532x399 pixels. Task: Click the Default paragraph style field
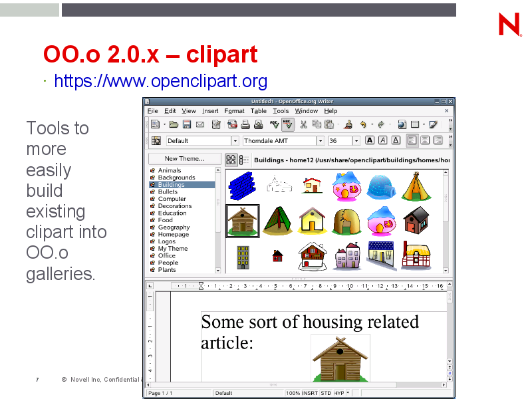[199, 140]
